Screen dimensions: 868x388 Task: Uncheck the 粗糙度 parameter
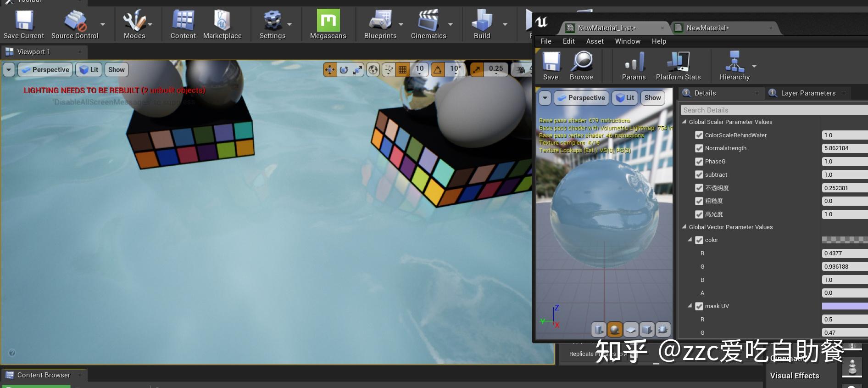(x=699, y=201)
